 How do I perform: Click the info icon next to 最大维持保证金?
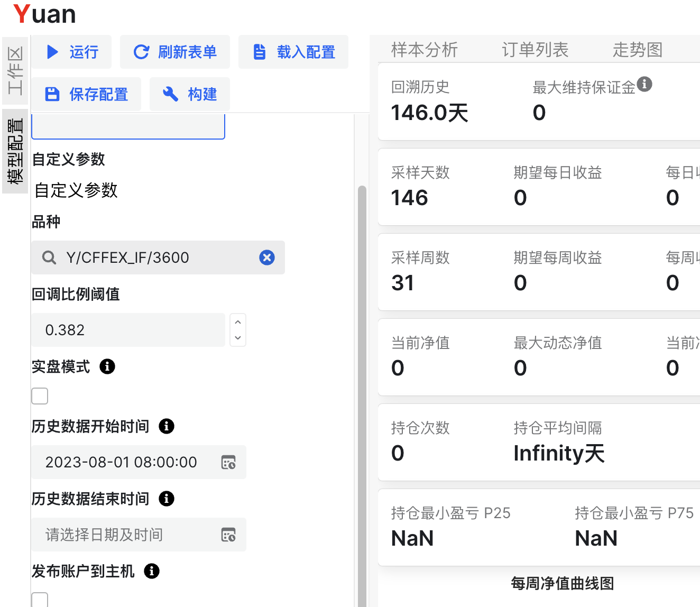tap(646, 84)
